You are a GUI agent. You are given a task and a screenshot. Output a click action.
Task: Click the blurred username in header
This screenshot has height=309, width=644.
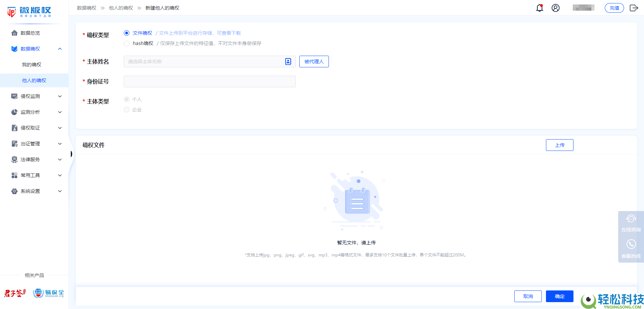pos(583,8)
